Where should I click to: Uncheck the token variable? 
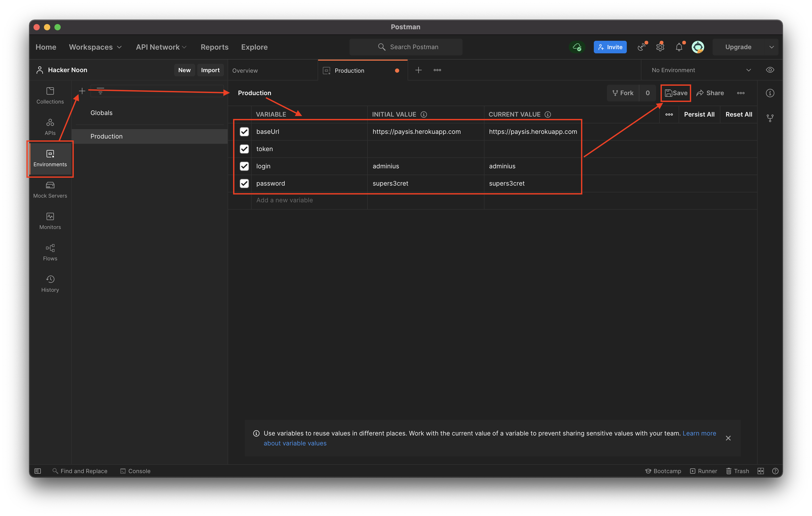244,149
